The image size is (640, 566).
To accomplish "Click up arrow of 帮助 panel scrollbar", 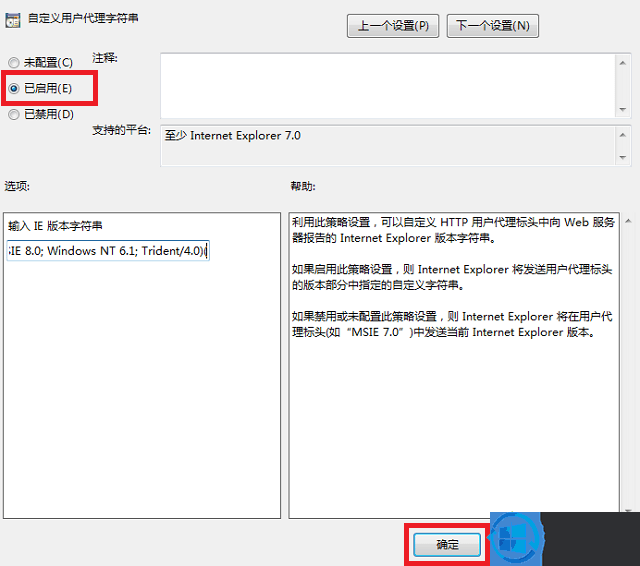I will (628, 221).
